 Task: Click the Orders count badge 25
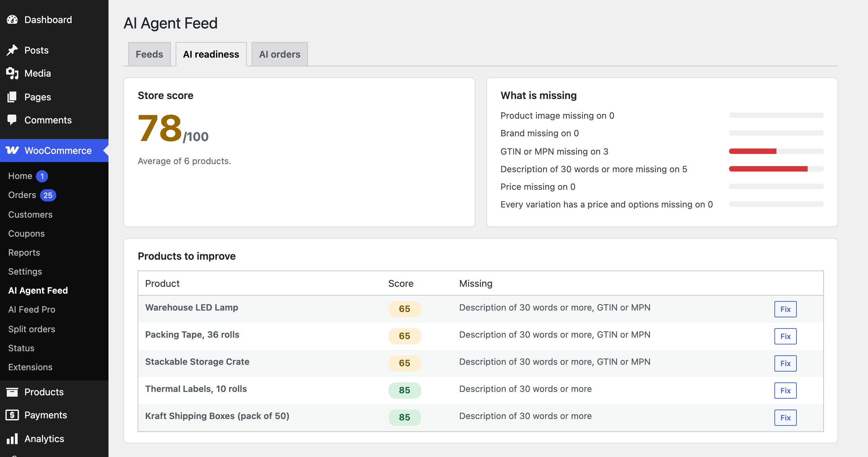(48, 195)
